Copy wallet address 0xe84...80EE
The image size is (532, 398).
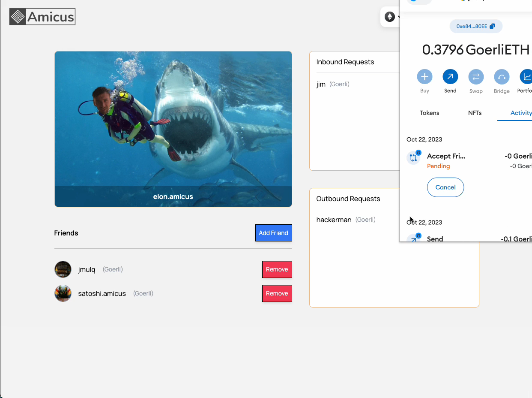point(476,26)
